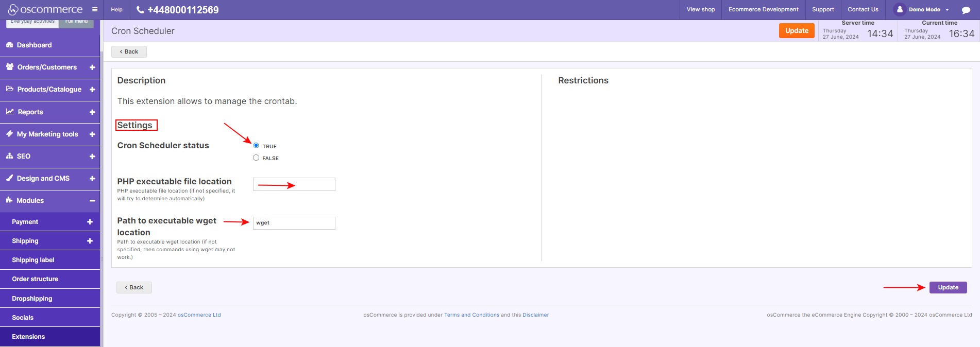Select FALSE for Cron Scheduler status
Screen dimensions: 980x347
256,158
